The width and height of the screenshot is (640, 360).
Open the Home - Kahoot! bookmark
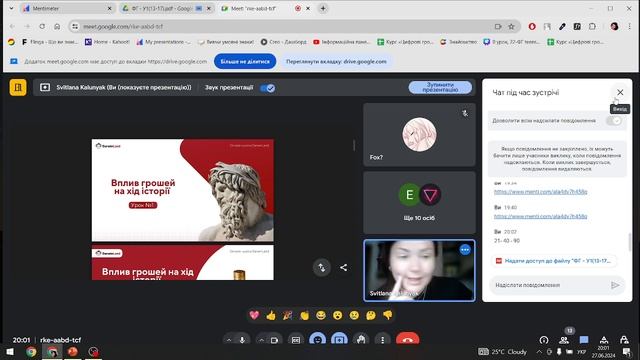107,42
